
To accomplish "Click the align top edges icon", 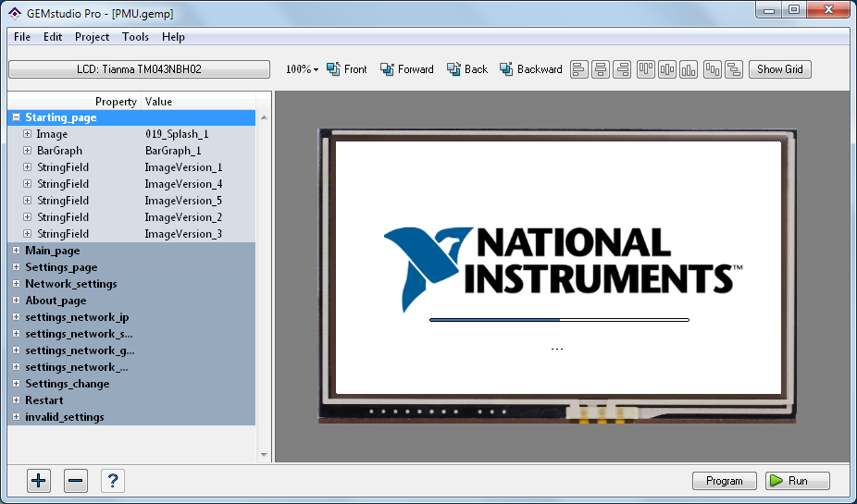I will point(645,69).
